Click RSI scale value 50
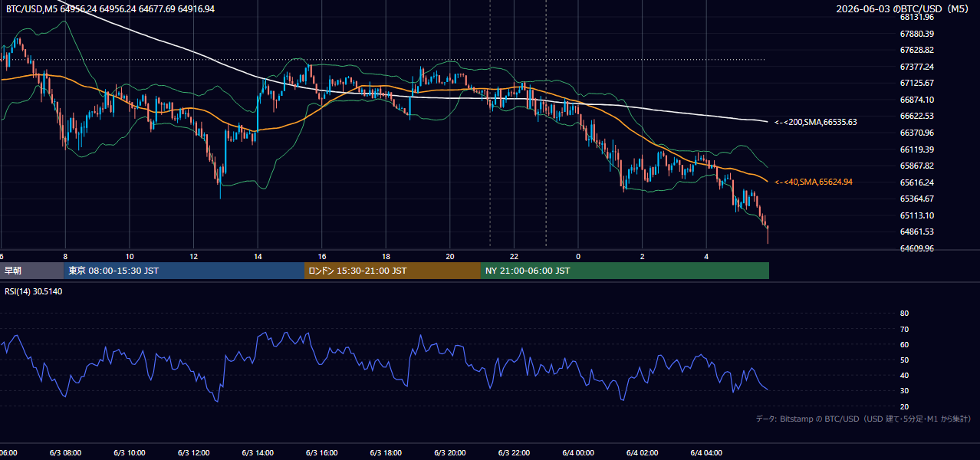The width and height of the screenshot is (980, 460). 904,360
